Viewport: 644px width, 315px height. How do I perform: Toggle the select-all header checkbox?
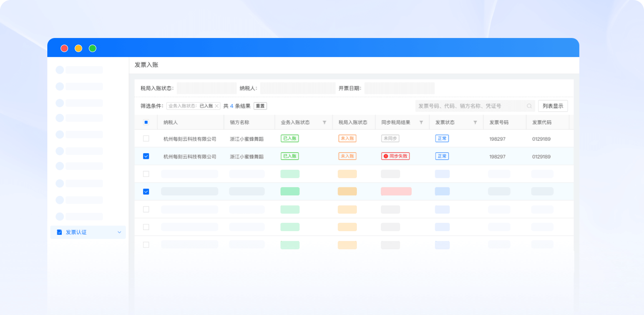tap(146, 123)
